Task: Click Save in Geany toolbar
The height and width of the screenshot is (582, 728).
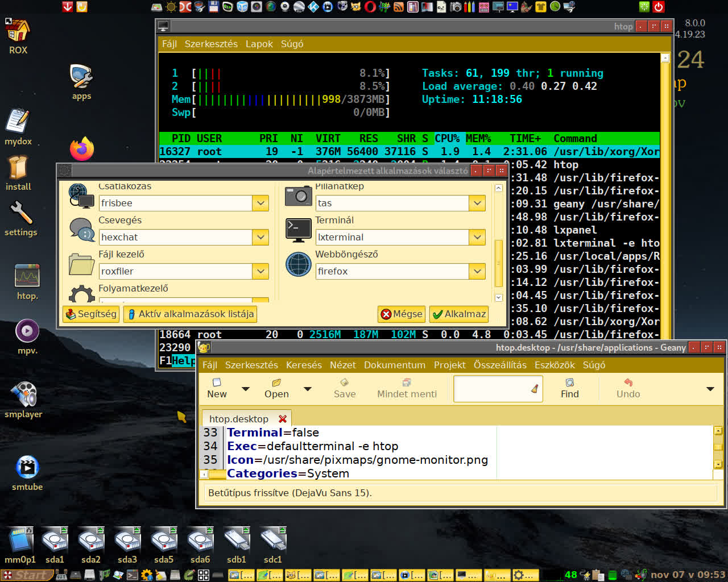Action: 345,389
